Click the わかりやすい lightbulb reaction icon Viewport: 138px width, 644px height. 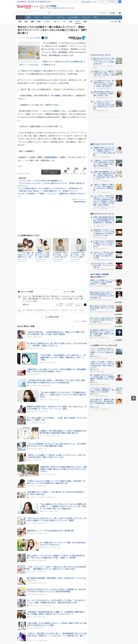click(74, 171)
